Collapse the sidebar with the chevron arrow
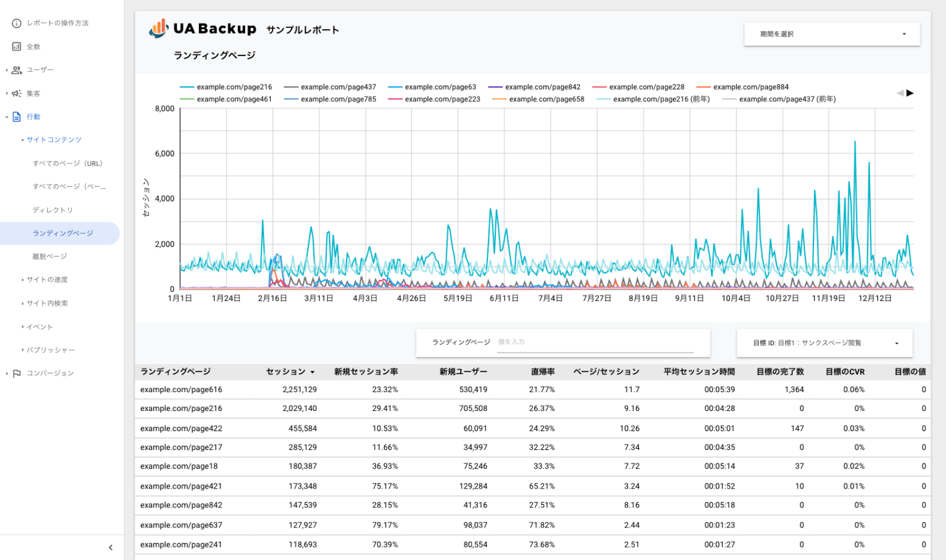The image size is (946, 560). tap(111, 547)
